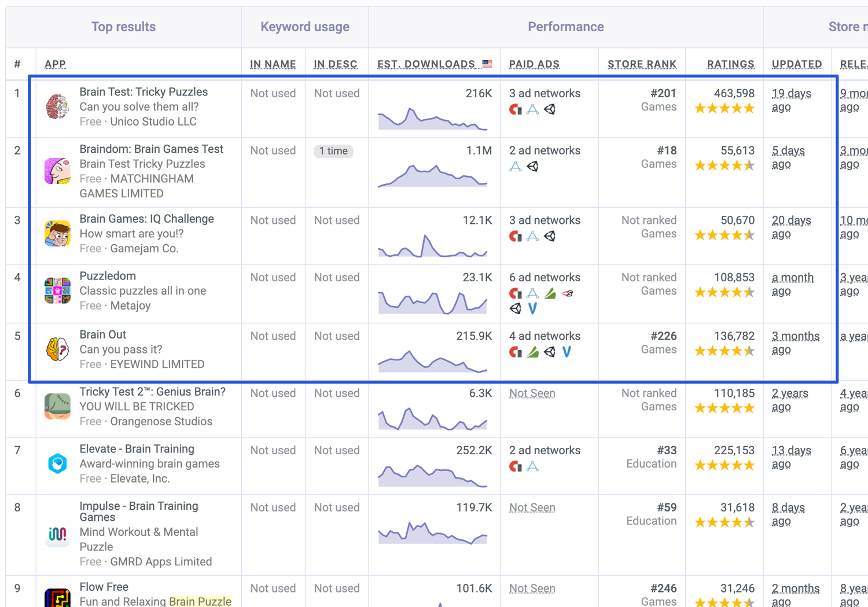Click the #18 store rank value
868x607 pixels.
tap(667, 150)
